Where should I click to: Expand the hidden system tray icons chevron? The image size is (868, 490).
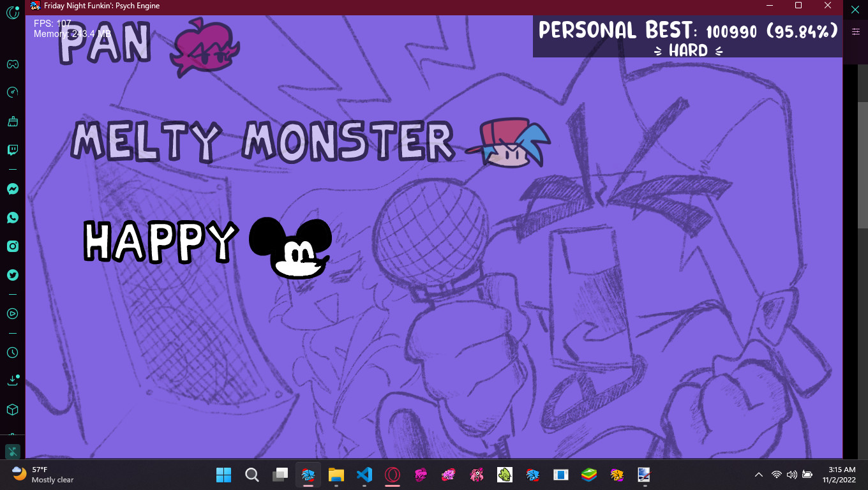coord(759,475)
